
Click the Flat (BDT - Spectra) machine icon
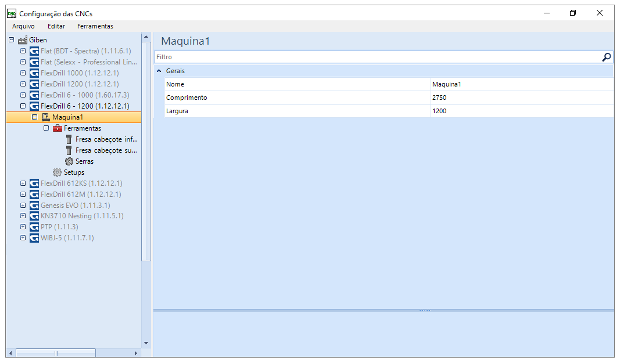point(34,51)
